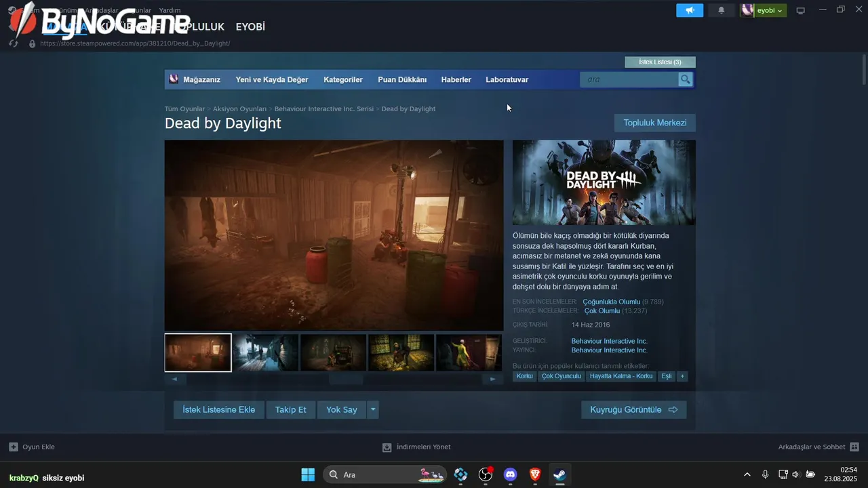
Task: Click the Hayatta Kalma - Korku tag
Action: [x=621, y=376]
